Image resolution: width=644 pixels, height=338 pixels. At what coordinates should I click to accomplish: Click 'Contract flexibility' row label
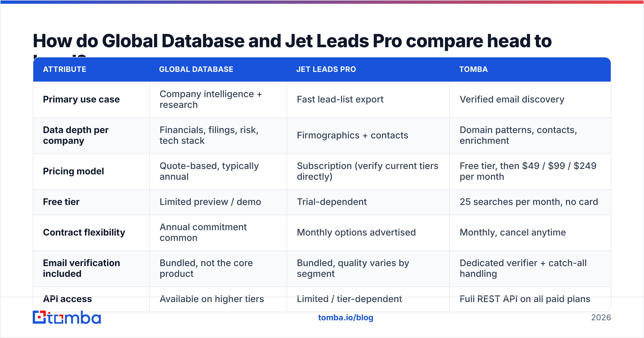click(x=84, y=232)
